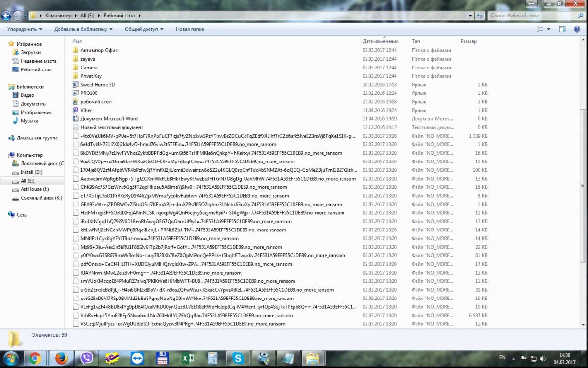Open Viber from the taskbar
The width and height of the screenshot is (588, 368).
(x=88, y=358)
